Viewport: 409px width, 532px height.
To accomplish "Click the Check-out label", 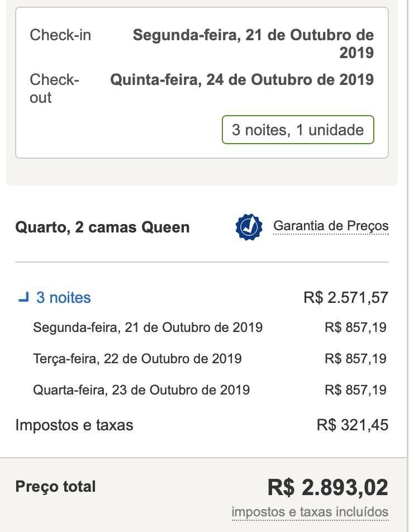I will tap(54, 88).
